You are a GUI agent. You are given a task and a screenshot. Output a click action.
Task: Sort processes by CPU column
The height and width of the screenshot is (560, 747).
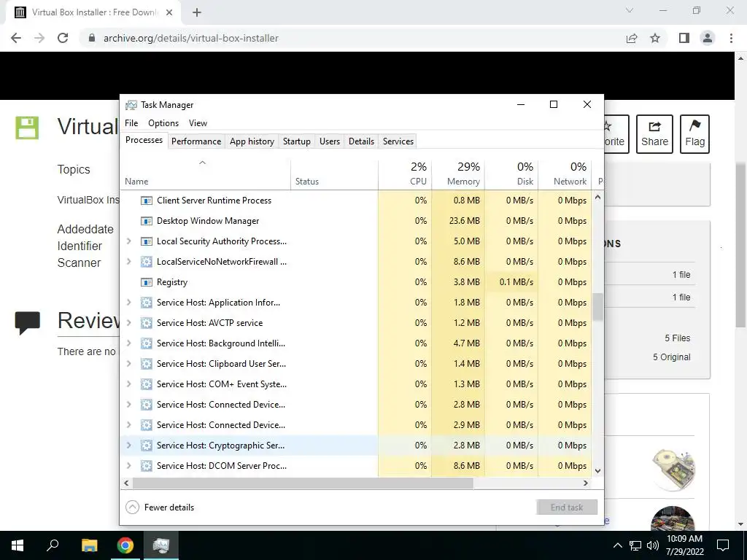pos(405,174)
